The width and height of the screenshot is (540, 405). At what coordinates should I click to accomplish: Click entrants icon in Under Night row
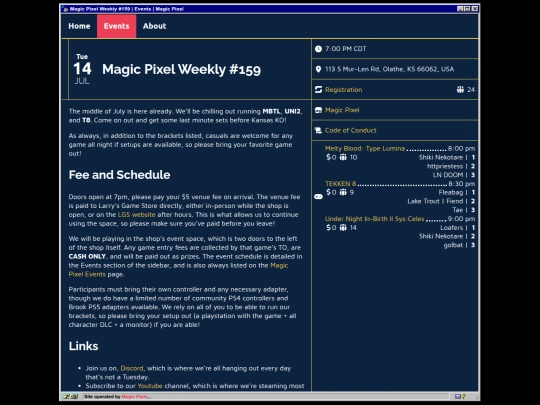[343, 228]
